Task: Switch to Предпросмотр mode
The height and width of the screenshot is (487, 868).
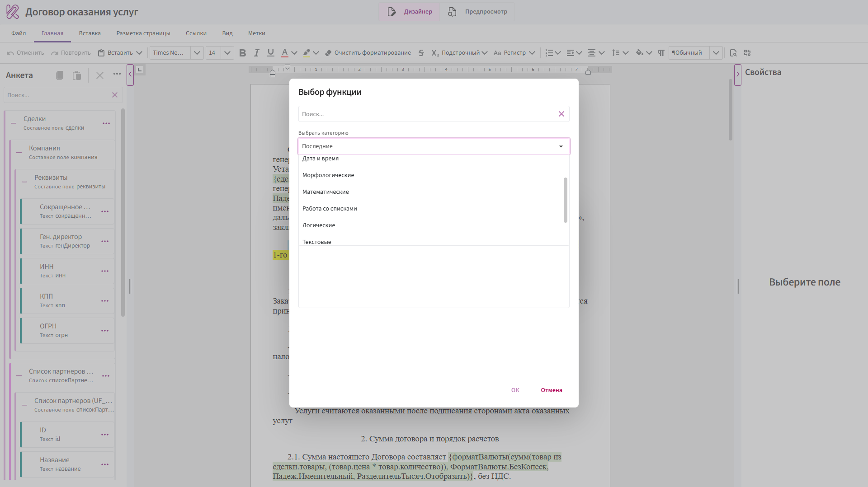Action: [x=477, y=12]
